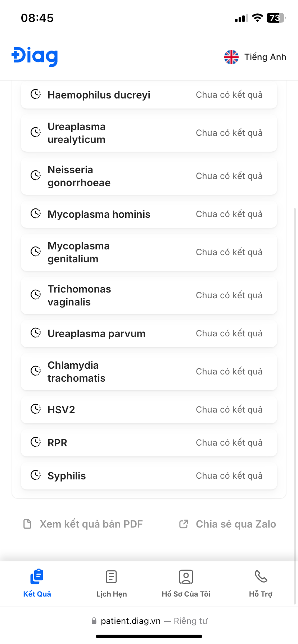Click PDF document icon

pos(27,524)
